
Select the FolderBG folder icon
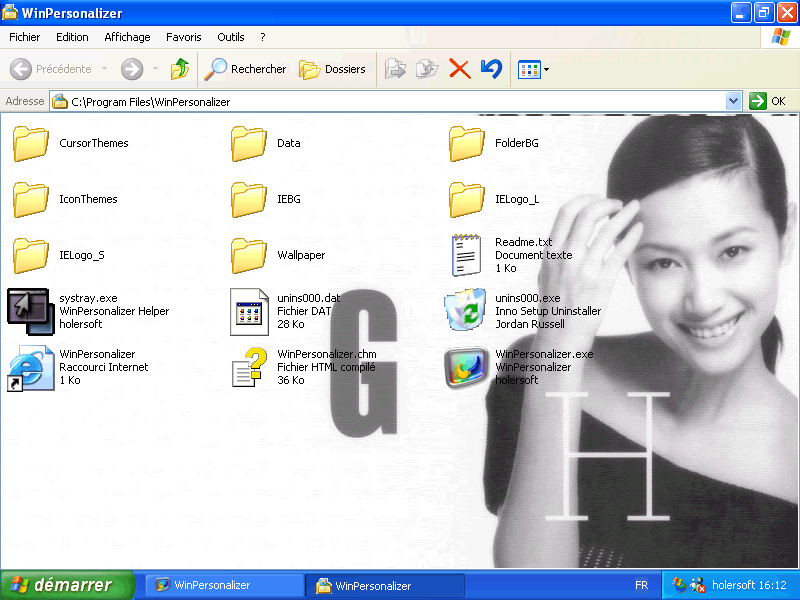466,143
